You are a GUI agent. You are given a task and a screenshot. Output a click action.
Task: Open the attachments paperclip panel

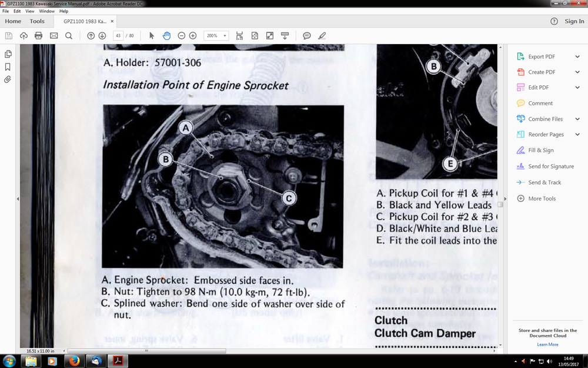(x=8, y=79)
